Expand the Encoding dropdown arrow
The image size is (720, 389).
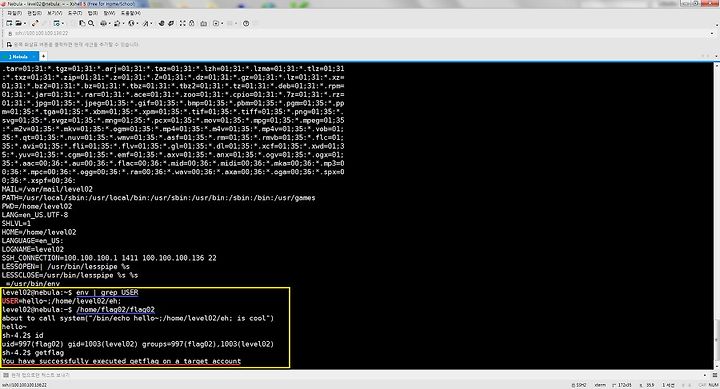click(x=137, y=23)
